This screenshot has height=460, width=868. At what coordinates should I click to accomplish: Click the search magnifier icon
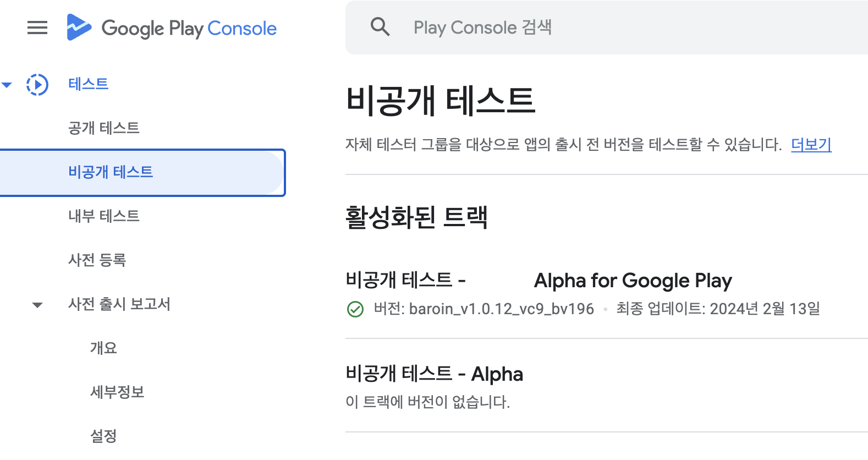point(380,27)
